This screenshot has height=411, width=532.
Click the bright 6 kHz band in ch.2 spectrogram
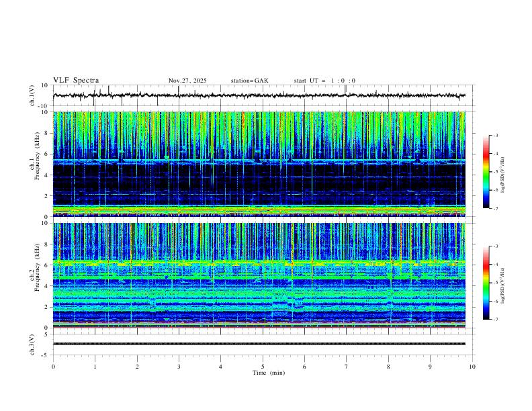259,263
